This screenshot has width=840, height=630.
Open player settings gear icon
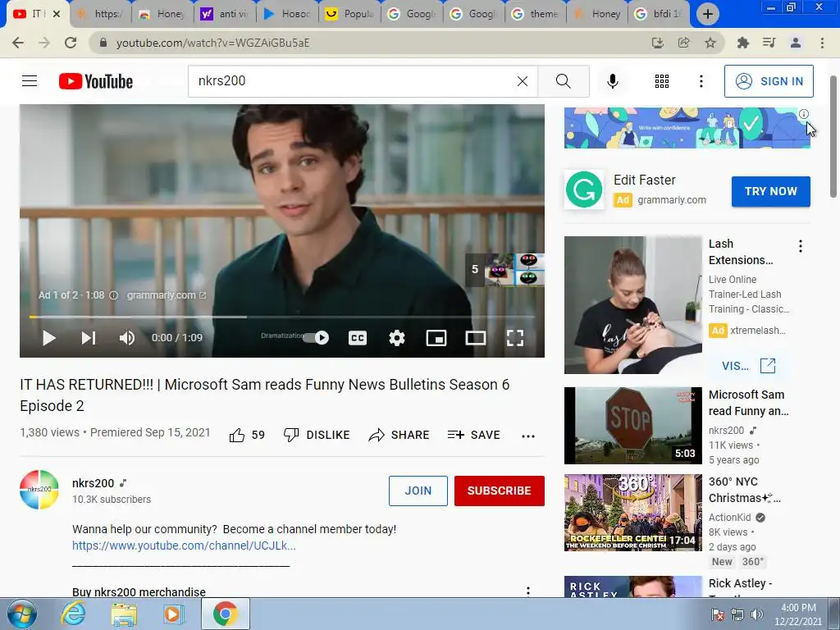[397, 338]
